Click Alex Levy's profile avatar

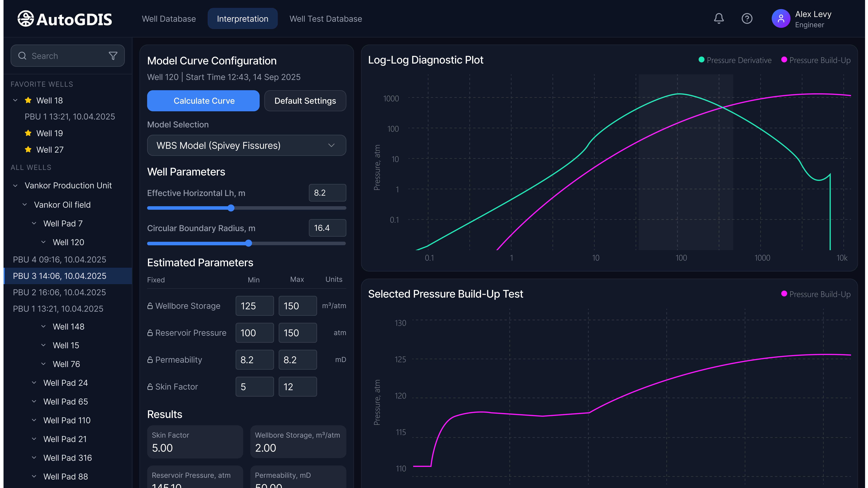(781, 18)
